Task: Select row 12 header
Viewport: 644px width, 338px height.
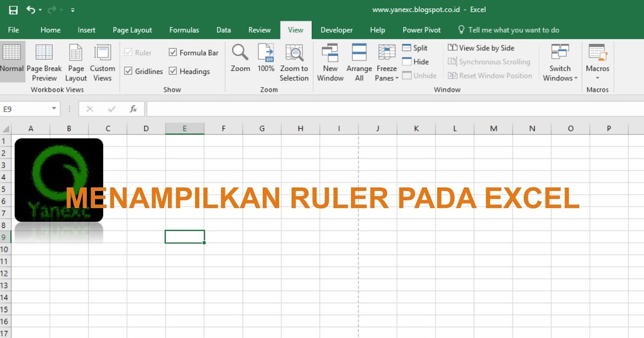Action: (5, 273)
